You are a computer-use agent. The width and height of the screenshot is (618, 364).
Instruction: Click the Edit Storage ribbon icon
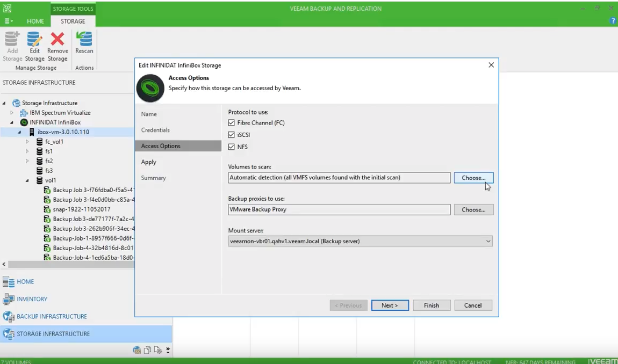pyautogui.click(x=35, y=47)
